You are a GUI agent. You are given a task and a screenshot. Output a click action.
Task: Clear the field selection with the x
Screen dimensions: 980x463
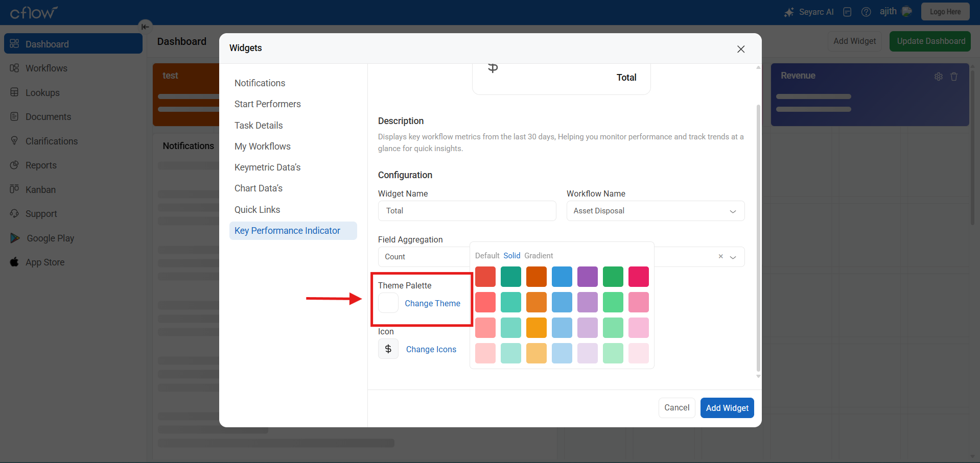720,256
